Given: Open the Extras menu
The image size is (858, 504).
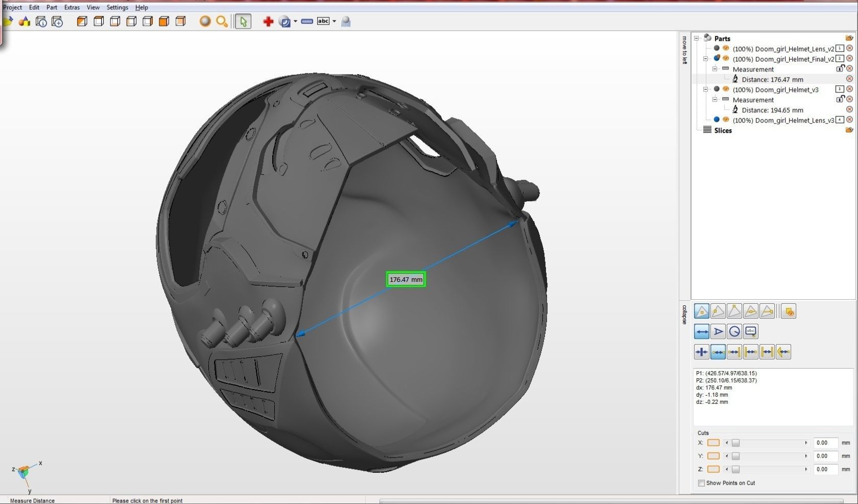Looking at the screenshot, I should (72, 7).
